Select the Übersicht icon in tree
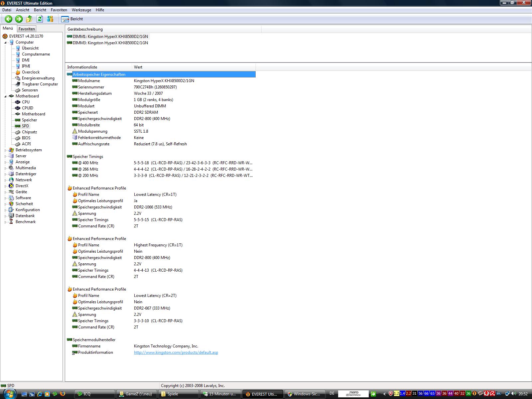This screenshot has height=399, width=532. coord(18,48)
